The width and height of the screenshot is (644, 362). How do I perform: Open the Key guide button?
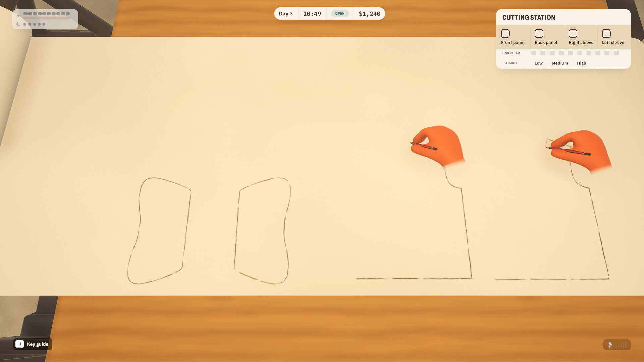point(33,344)
